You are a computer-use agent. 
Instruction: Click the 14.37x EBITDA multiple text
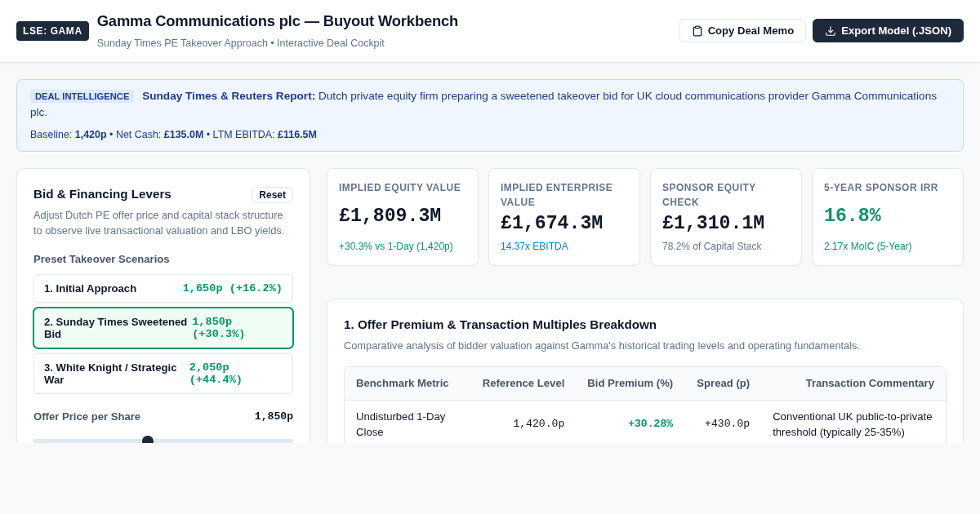pos(534,246)
